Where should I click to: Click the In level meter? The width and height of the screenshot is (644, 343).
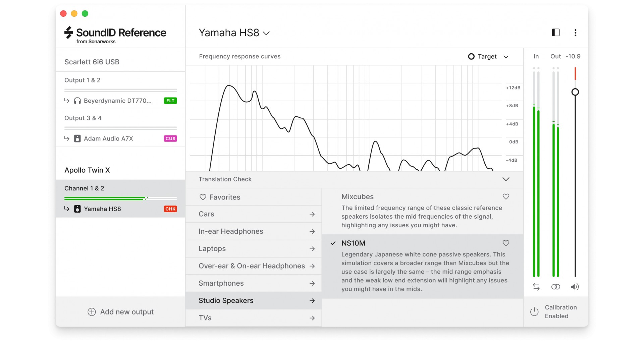tap(536, 172)
